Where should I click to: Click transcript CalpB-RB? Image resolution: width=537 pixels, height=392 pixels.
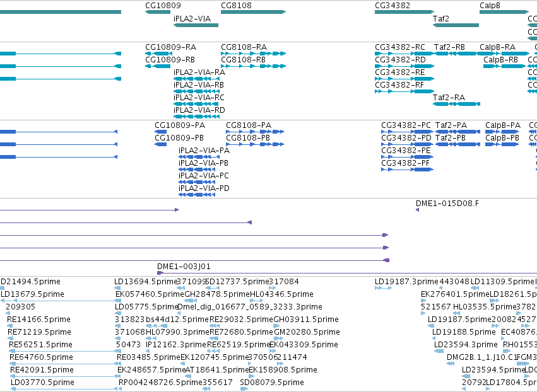(504, 66)
